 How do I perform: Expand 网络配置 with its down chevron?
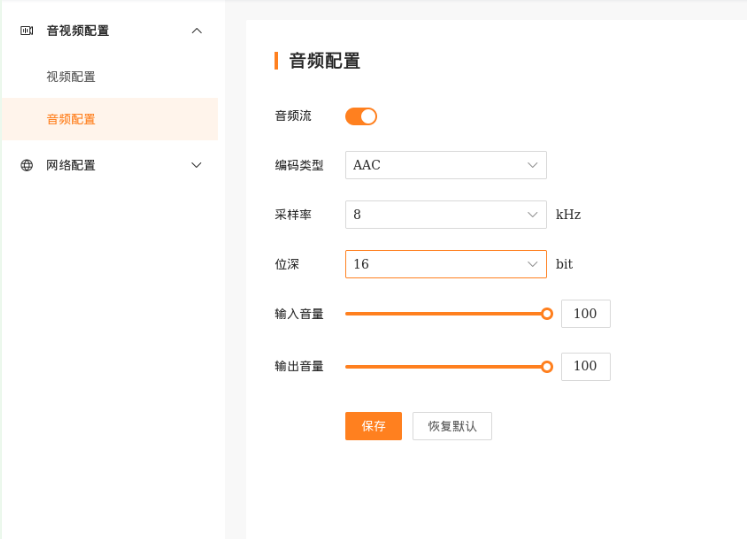[197, 165]
